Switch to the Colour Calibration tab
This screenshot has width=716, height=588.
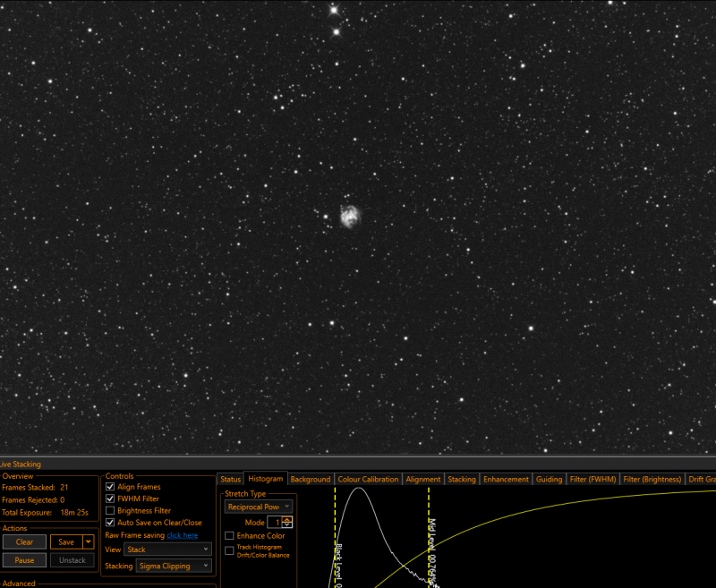[x=368, y=480]
